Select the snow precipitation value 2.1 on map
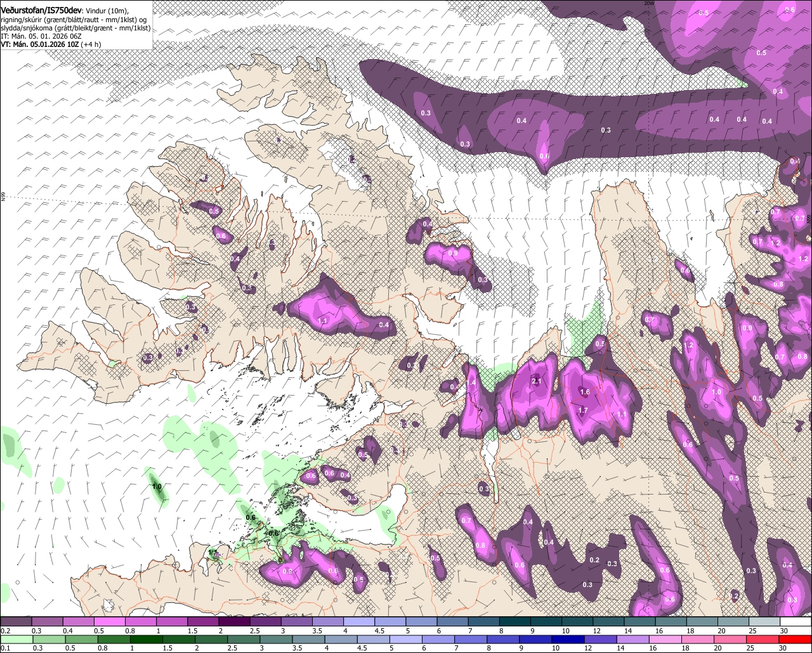Viewport: 812px width, 653px height. click(x=536, y=381)
